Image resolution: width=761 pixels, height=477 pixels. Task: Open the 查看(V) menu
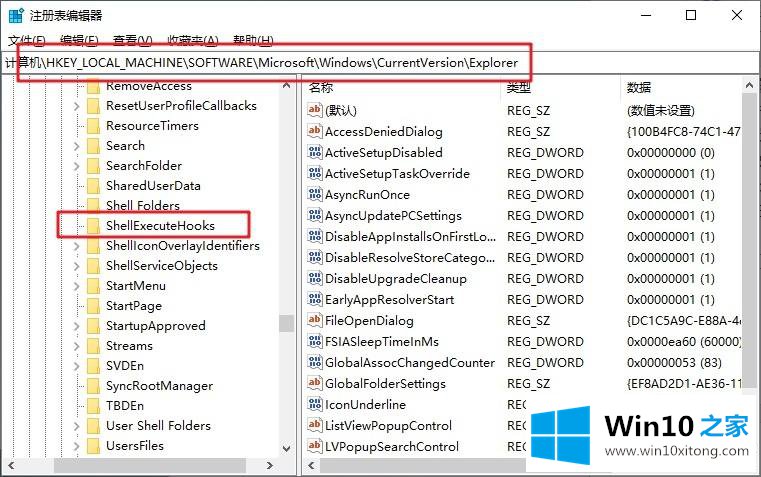pos(132,40)
